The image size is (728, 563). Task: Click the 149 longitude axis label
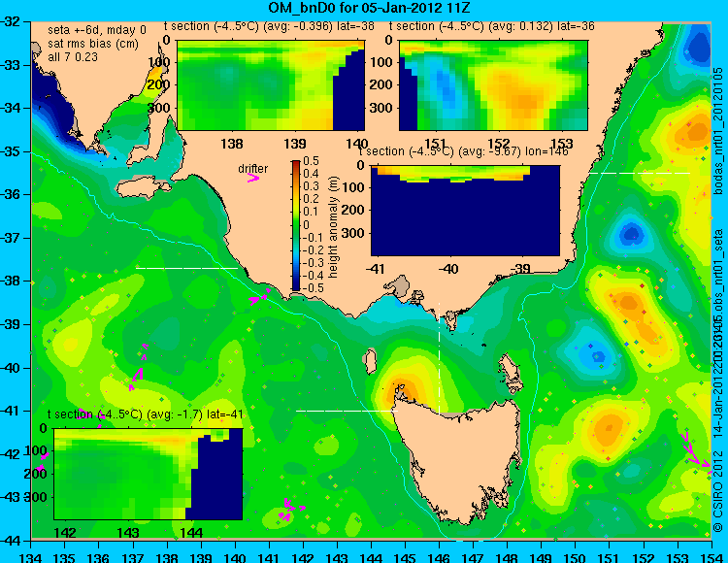tap(542, 557)
